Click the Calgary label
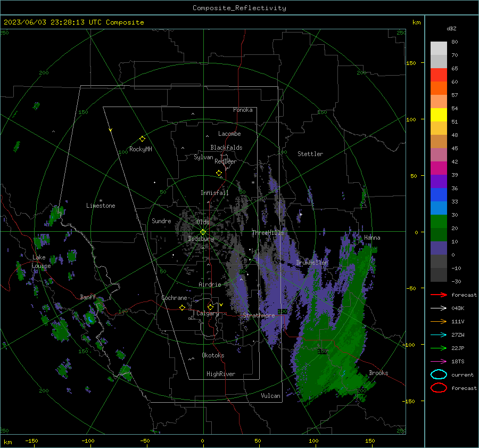 point(208,313)
